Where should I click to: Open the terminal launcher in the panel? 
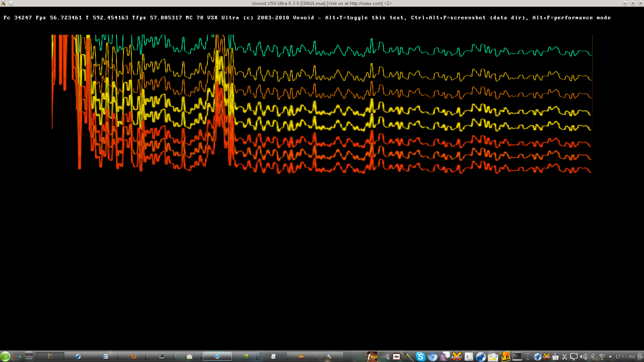click(517, 356)
